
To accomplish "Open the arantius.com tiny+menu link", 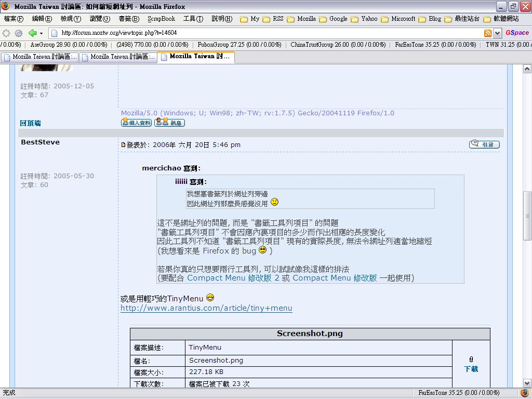I will [206, 308].
